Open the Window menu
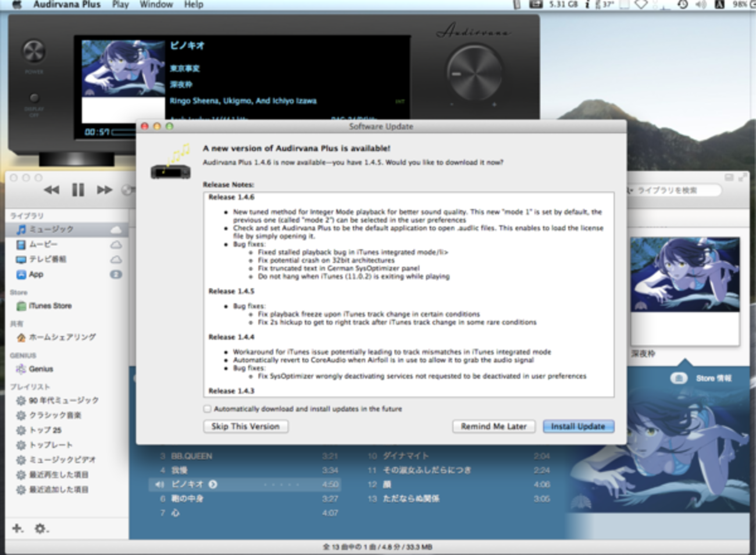This screenshot has height=555, width=756. click(x=156, y=4)
